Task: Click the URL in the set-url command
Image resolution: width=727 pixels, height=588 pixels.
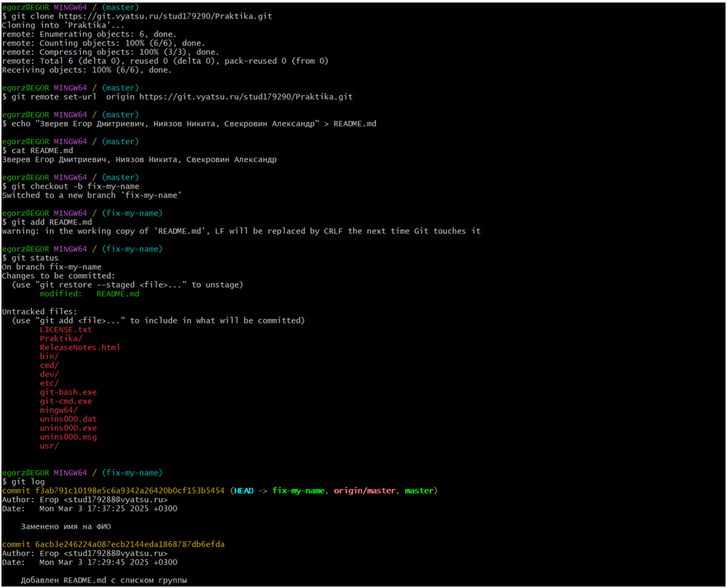Action: [x=245, y=97]
